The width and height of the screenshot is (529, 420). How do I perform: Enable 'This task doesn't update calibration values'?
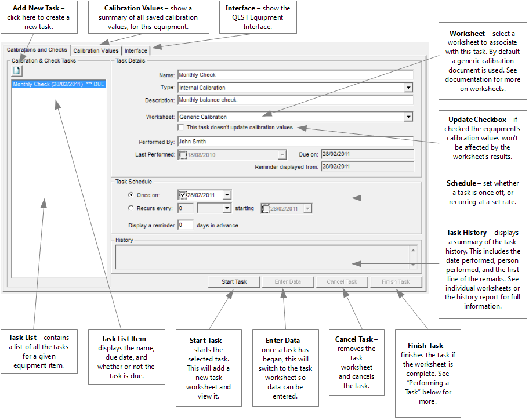tap(182, 128)
